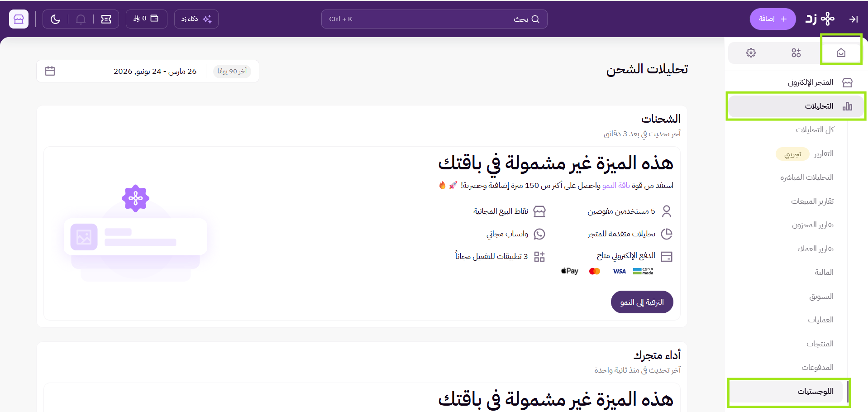Click the نقاط البيع المجانية store icon

click(x=539, y=211)
